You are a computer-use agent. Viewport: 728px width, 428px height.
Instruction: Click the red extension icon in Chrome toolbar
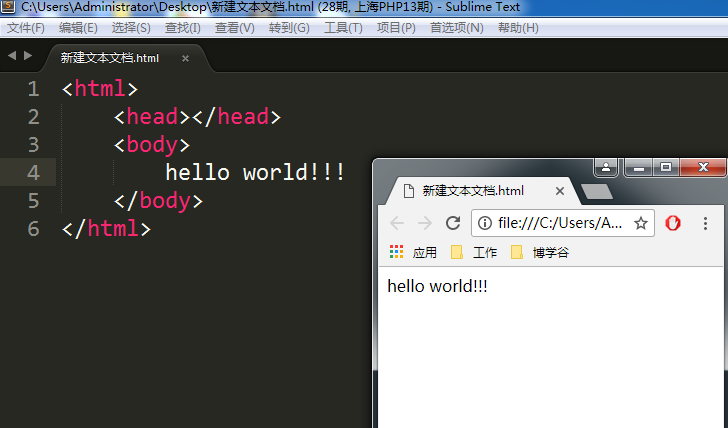(x=673, y=223)
